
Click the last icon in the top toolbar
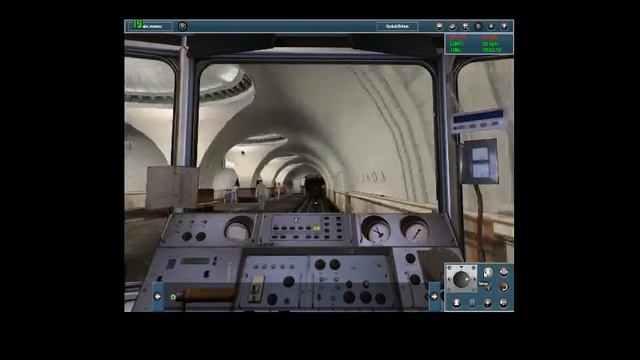click(504, 27)
